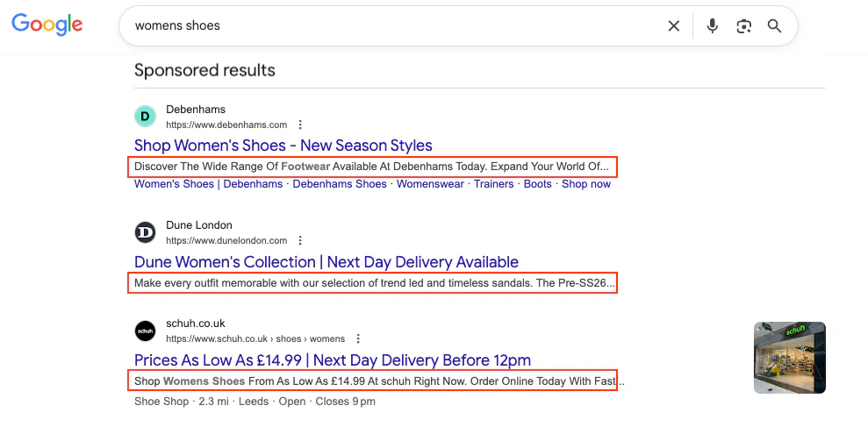
Task: Open 'Womenswear' sitelink
Action: [x=430, y=184]
